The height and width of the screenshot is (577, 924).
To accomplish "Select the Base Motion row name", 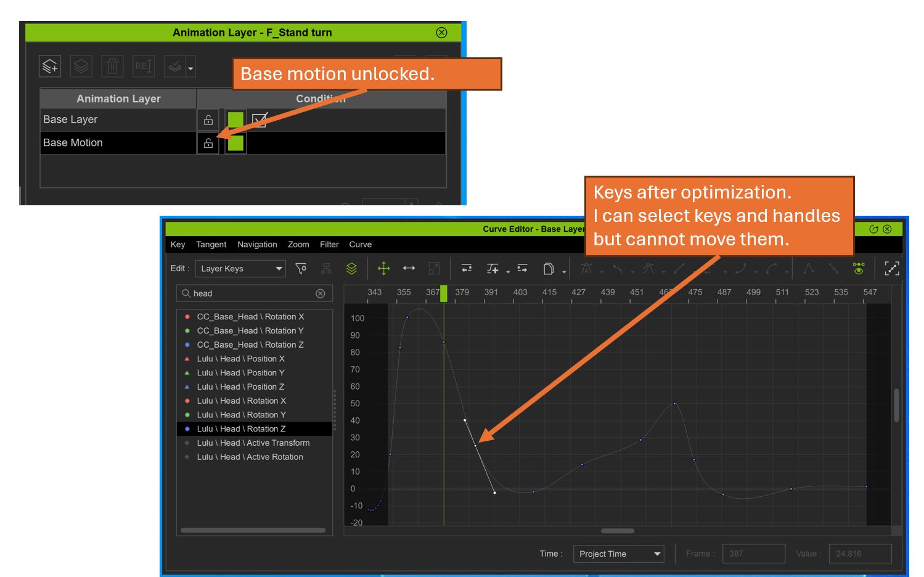I will 73,142.
